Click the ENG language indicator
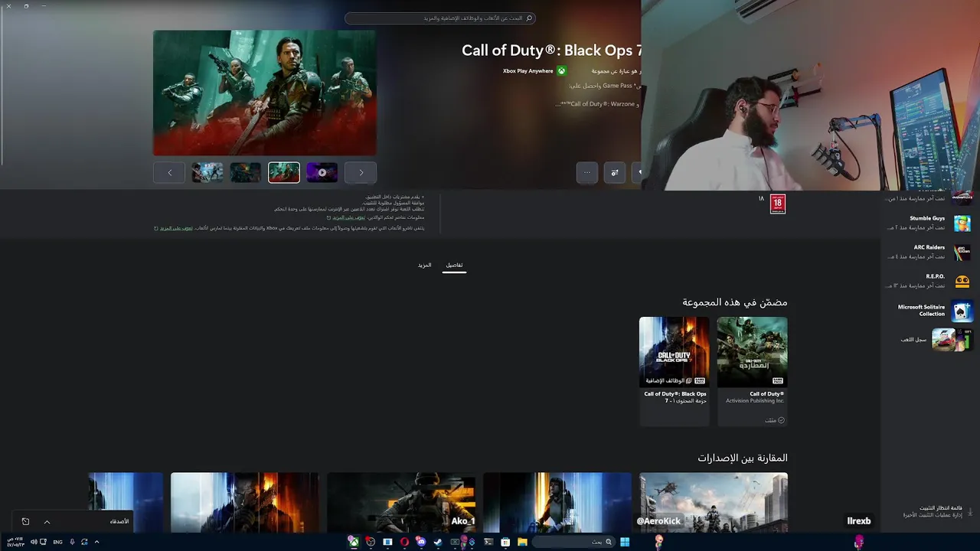This screenshot has width=980, height=551. point(57,542)
